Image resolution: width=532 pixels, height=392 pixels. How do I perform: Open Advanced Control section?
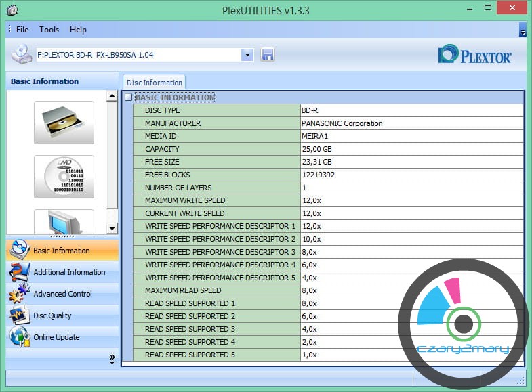pos(62,294)
